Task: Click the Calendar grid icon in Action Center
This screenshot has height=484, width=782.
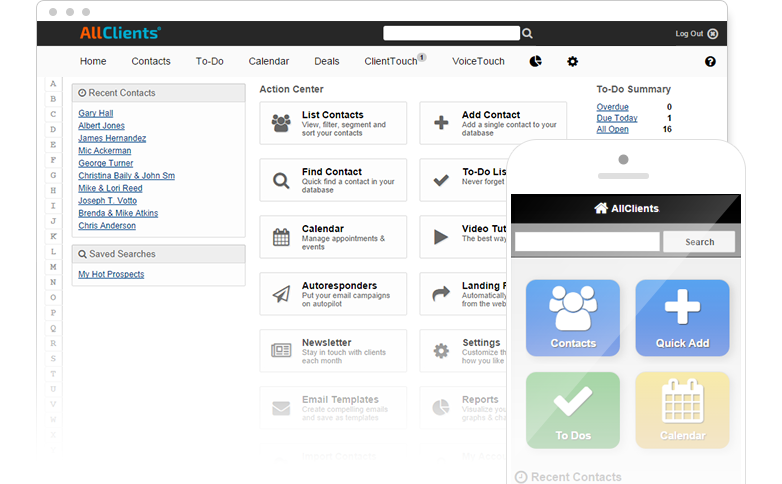Action: point(281,237)
